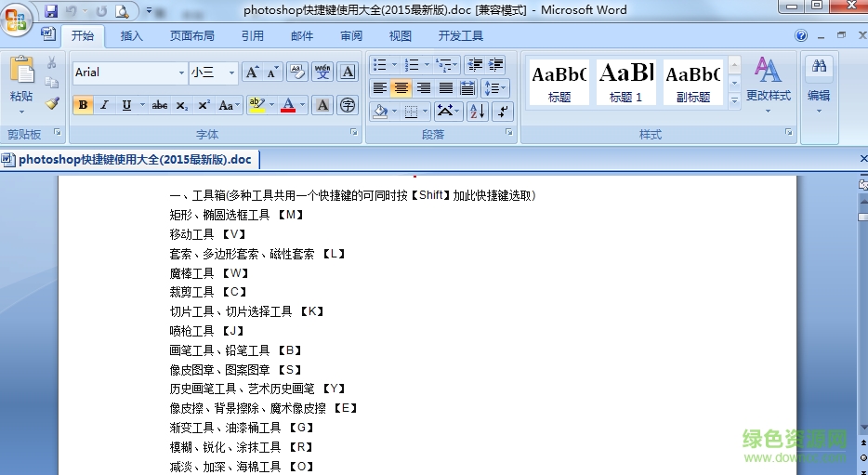Apply the 标题 style

pyautogui.click(x=559, y=82)
